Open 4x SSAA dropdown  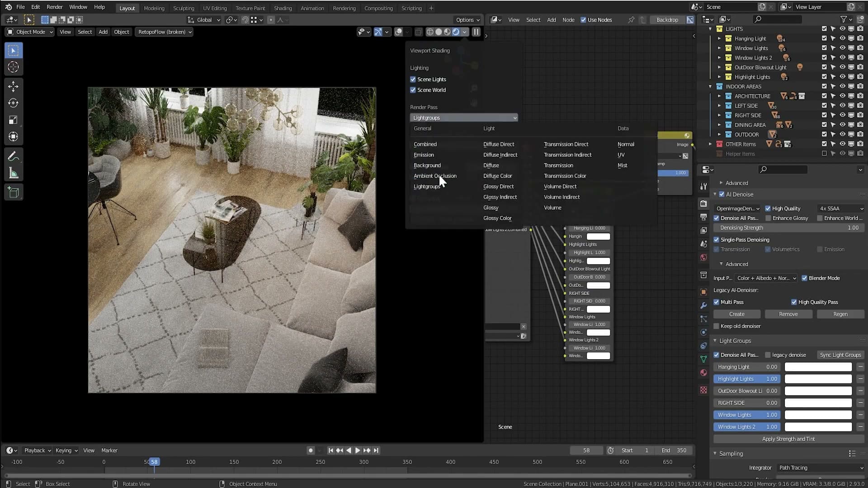point(840,208)
